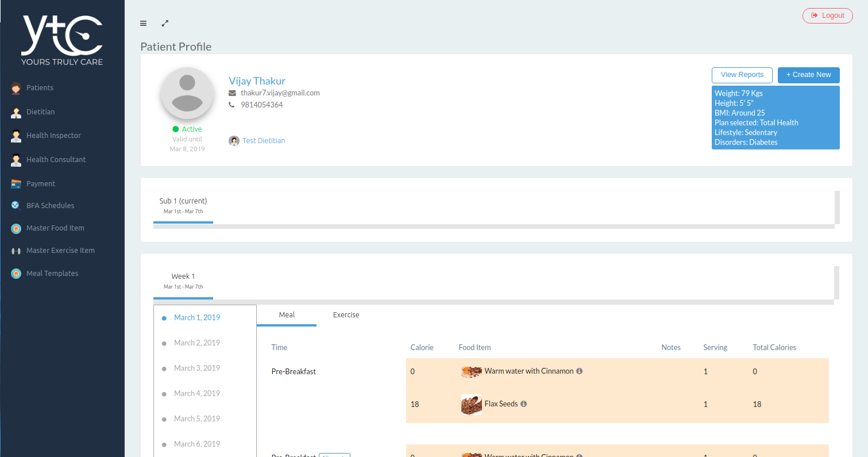The image size is (868, 457).
Task: Log out using the Logout button
Action: click(x=827, y=16)
